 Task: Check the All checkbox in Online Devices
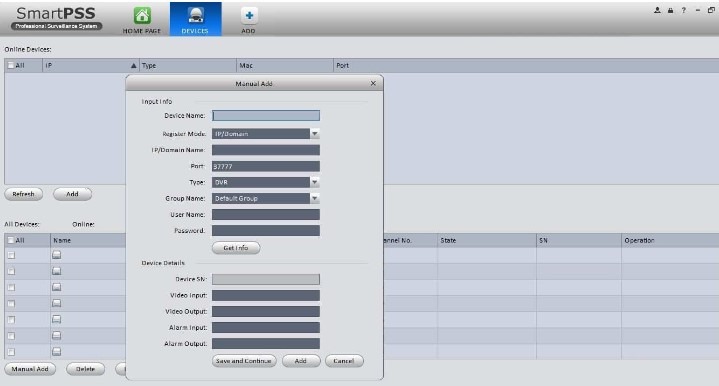point(11,66)
